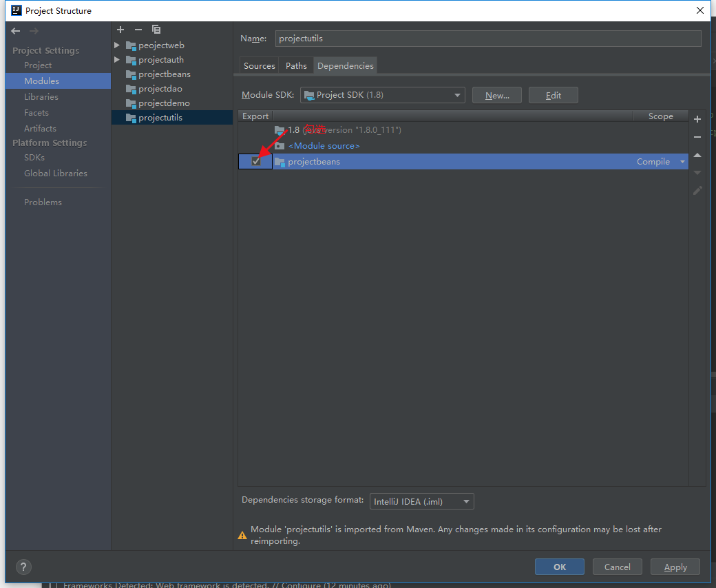Click projectauth module folder icon
The image size is (716, 588).
click(x=131, y=60)
